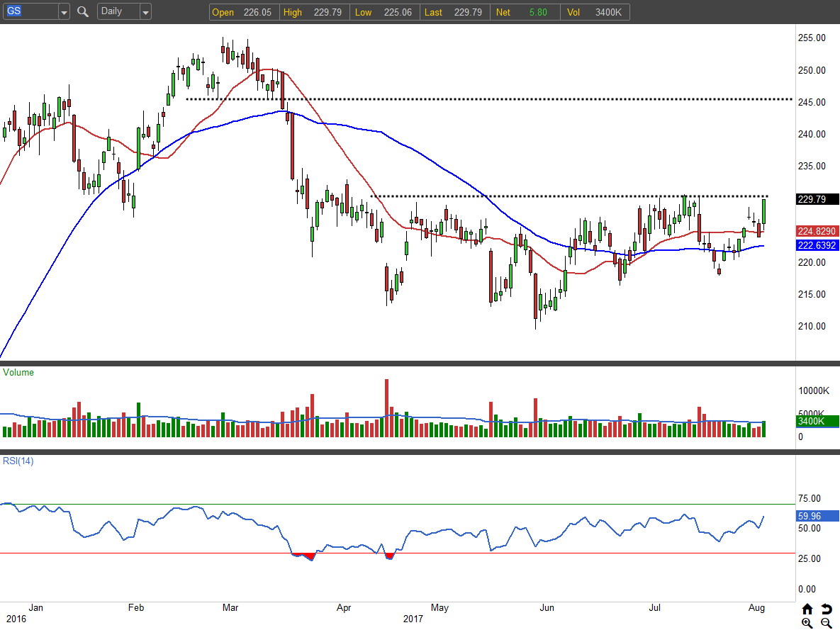Click the back/undo arrow icon at bottom right
The image size is (840, 630).
pyautogui.click(x=826, y=608)
